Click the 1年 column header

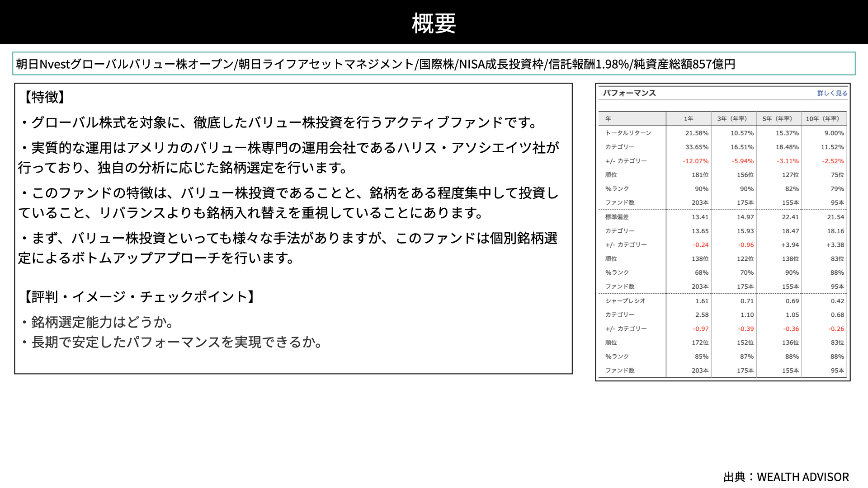tap(689, 119)
